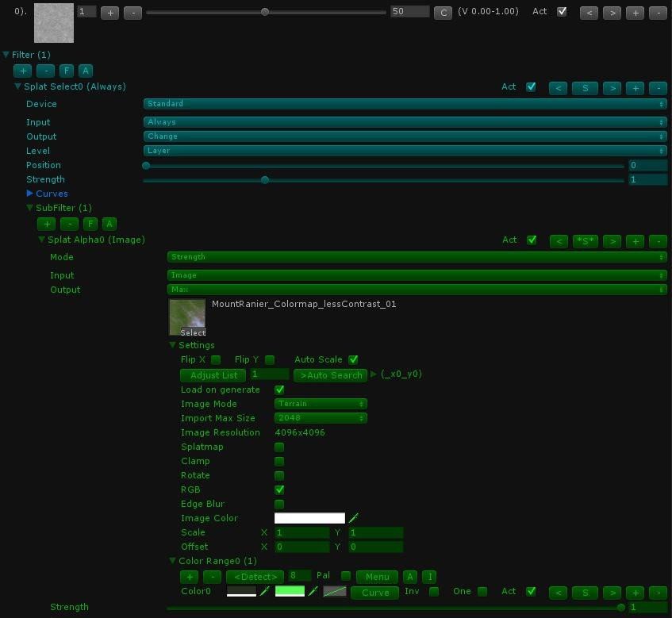Click the A button in Color Range0 toolbar
The image size is (672, 618).
[410, 577]
